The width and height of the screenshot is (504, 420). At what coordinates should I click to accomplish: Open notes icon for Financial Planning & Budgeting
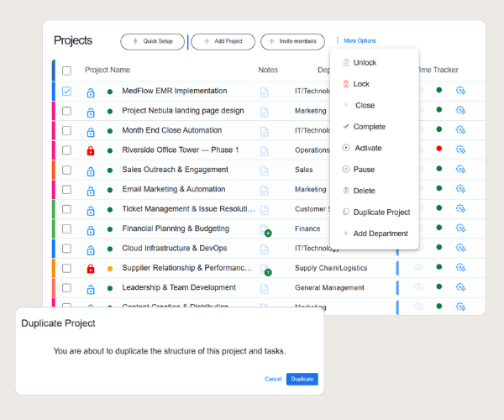tap(265, 230)
